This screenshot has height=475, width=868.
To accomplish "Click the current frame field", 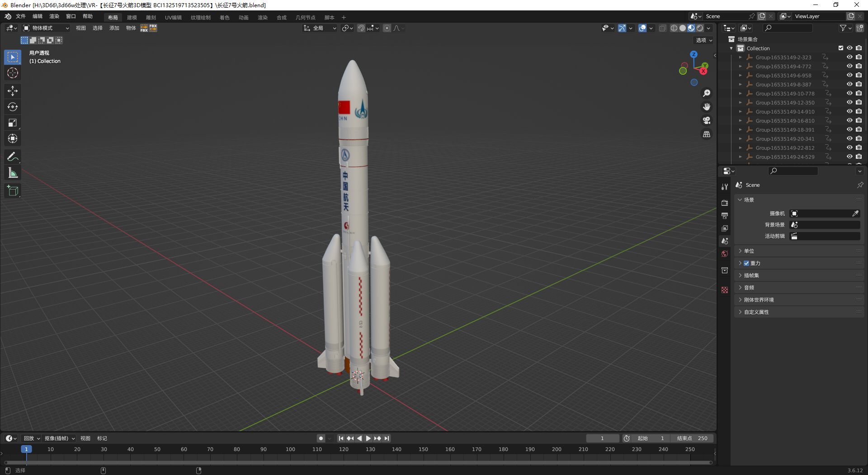I will [603, 438].
